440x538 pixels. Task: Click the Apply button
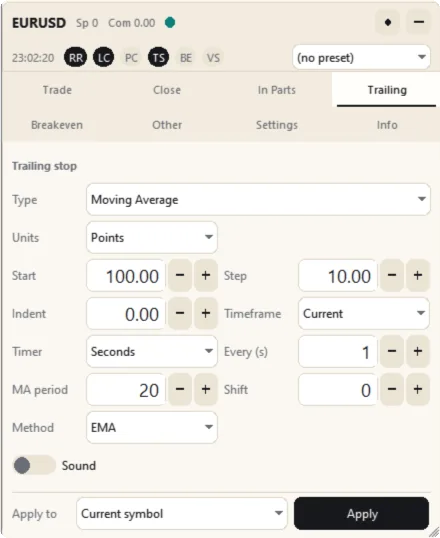[362, 514]
